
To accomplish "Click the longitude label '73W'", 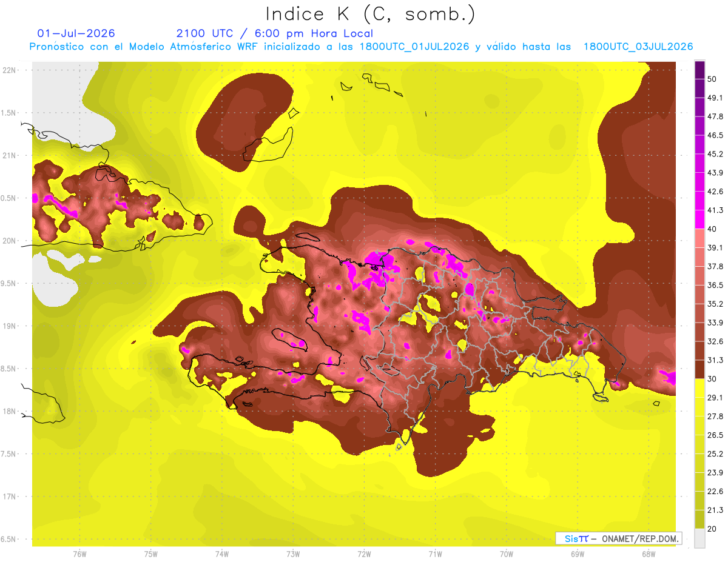I will coord(293,554).
